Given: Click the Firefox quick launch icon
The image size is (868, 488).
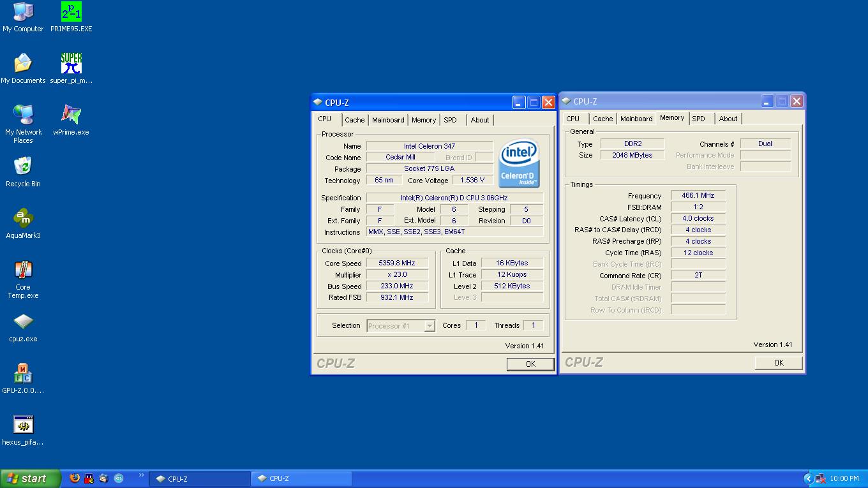Looking at the screenshot, I should (75, 478).
